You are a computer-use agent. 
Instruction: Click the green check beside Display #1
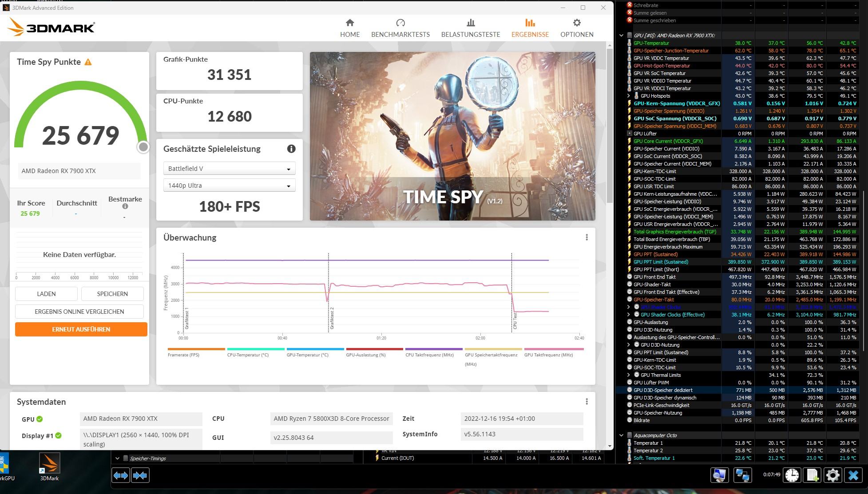pyautogui.click(x=58, y=435)
